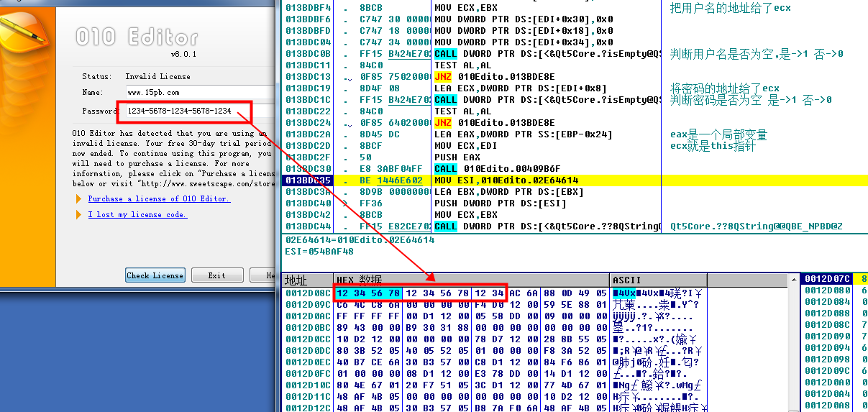
Task: Click the '02E64614=010Edito.02E64614' info line
Action: [360, 240]
